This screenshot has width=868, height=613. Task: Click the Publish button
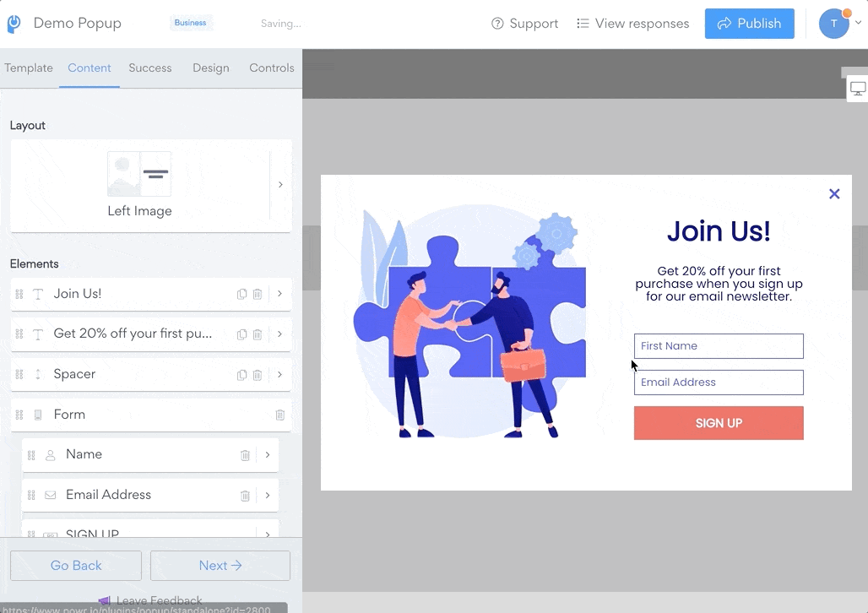pos(749,24)
